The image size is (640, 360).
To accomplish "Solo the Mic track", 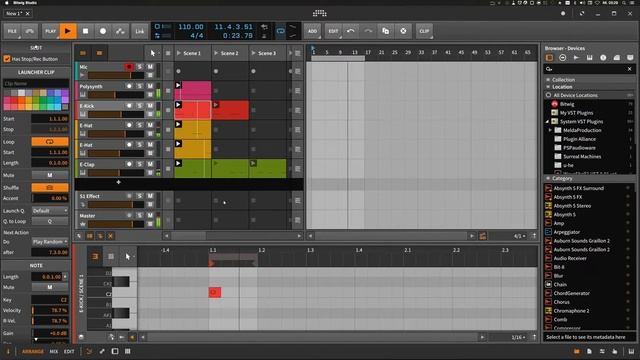I will coord(140,67).
